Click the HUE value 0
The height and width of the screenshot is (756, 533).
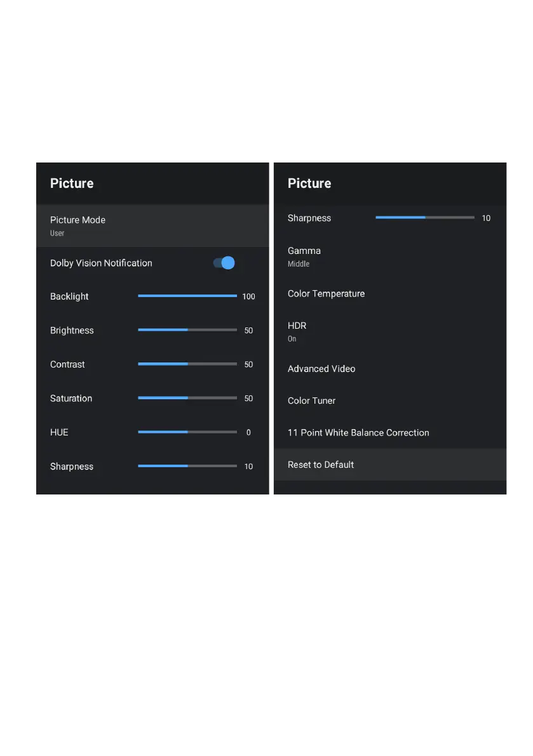(248, 432)
